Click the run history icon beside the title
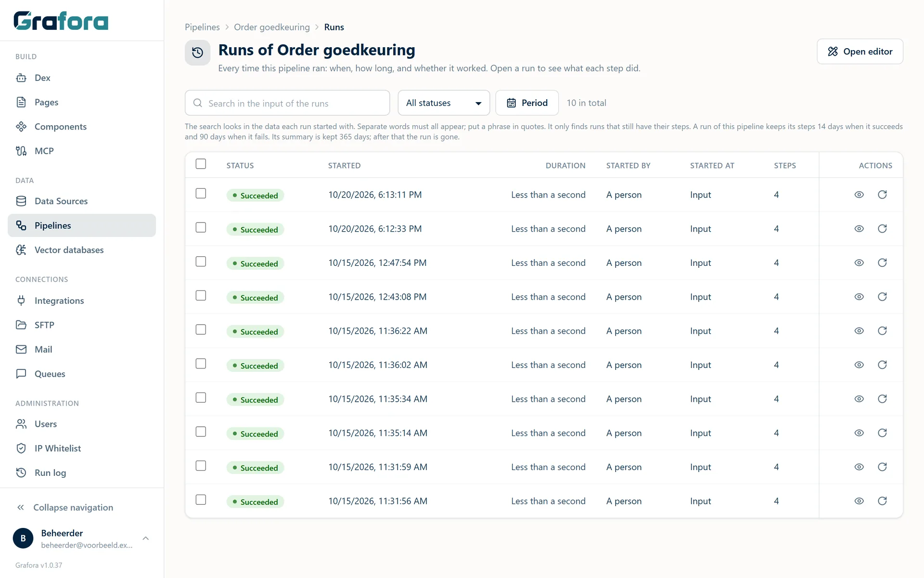 point(197,53)
